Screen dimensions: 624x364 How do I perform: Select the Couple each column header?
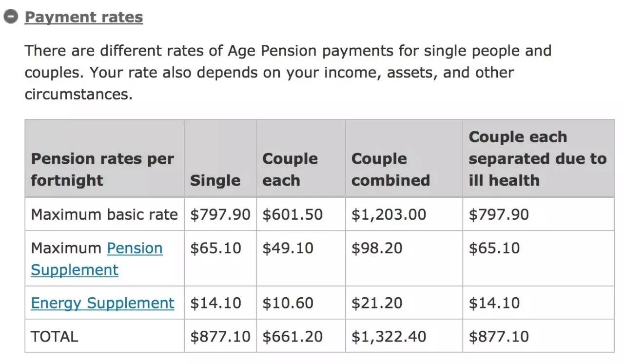[x=290, y=170]
